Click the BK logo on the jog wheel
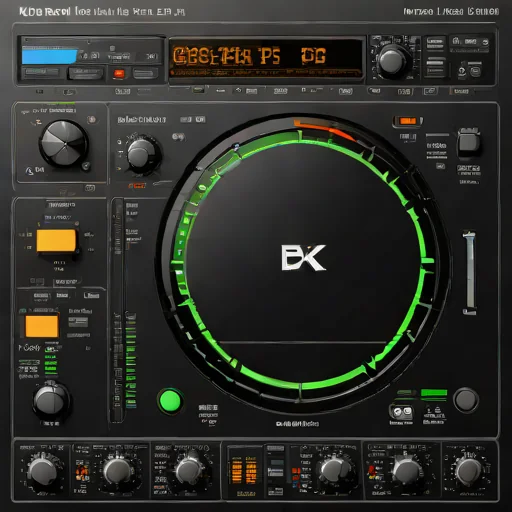 pyautogui.click(x=303, y=258)
